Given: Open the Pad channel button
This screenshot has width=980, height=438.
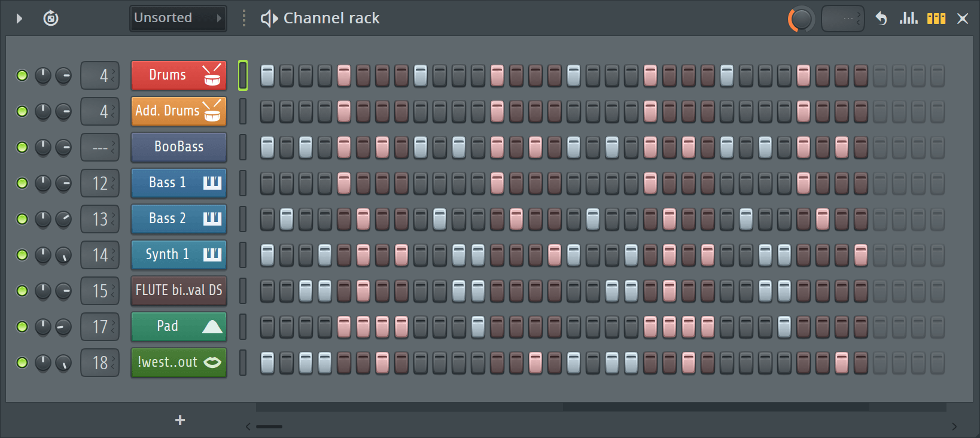Looking at the screenshot, I should [x=179, y=327].
